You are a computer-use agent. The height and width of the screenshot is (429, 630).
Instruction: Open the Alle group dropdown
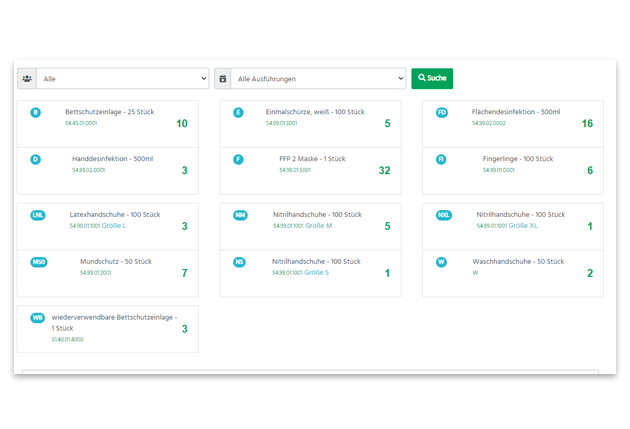[x=123, y=78]
